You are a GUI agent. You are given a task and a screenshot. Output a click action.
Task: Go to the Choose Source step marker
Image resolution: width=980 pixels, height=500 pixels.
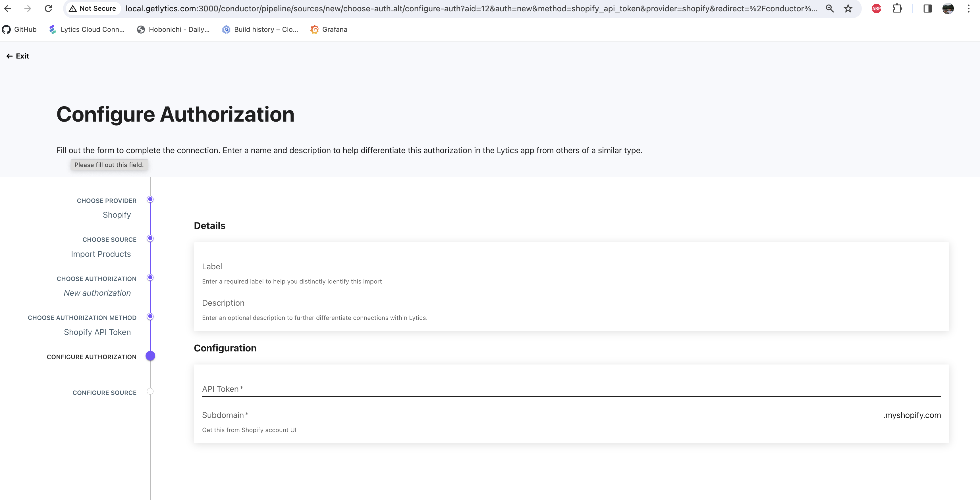point(150,238)
